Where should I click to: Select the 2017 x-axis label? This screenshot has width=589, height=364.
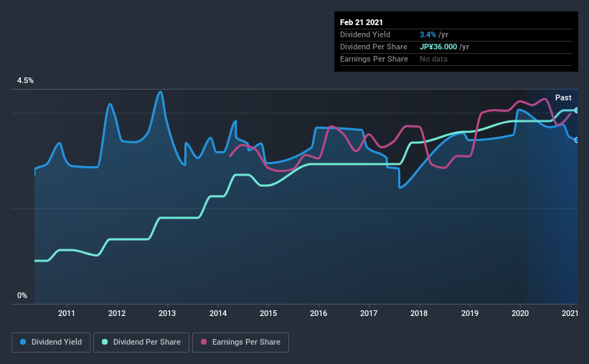(369, 313)
